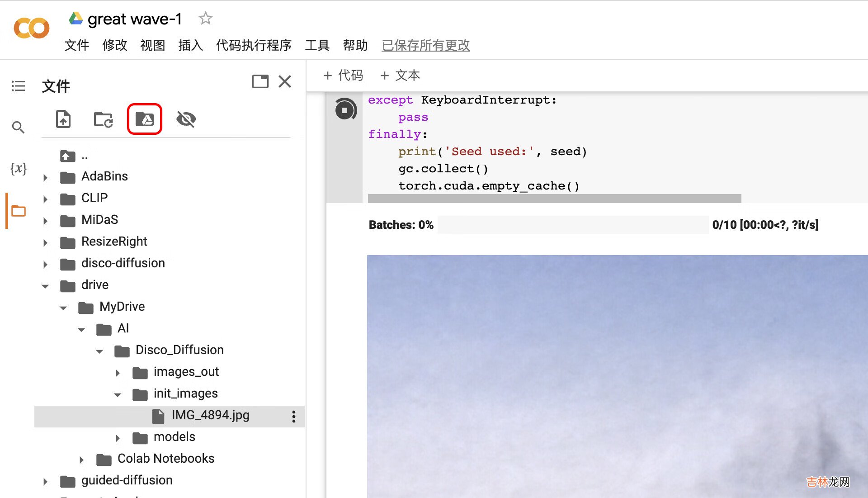Add a new 代码 cell
This screenshot has height=498, width=868.
(x=344, y=75)
